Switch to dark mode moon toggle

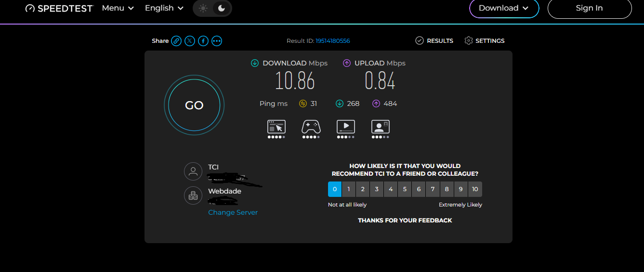222,8
